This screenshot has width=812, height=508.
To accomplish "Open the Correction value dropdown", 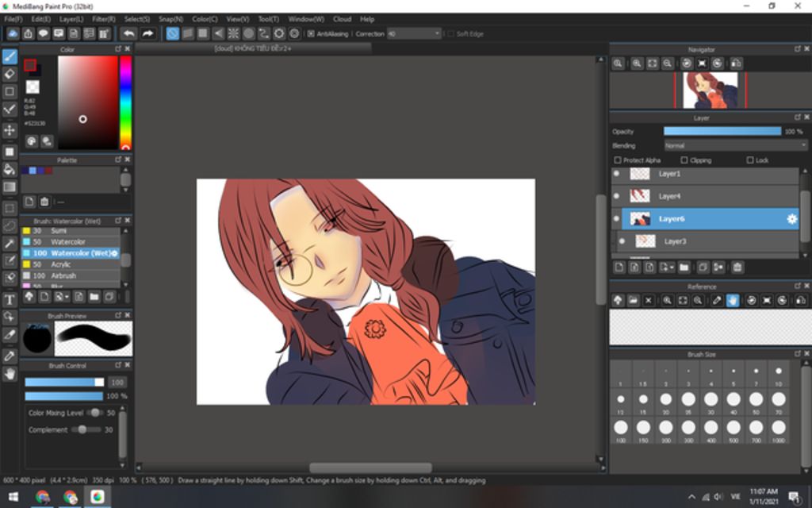I will [x=414, y=33].
